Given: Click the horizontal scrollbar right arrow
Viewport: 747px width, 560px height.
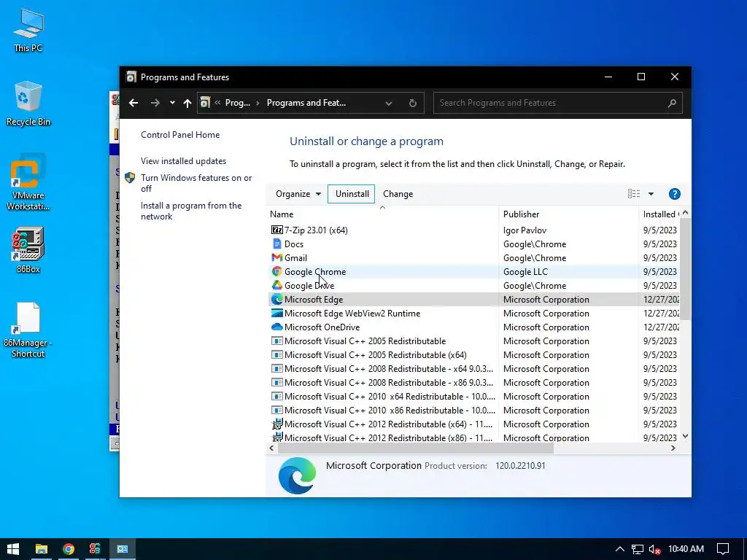Looking at the screenshot, I should pos(673,448).
